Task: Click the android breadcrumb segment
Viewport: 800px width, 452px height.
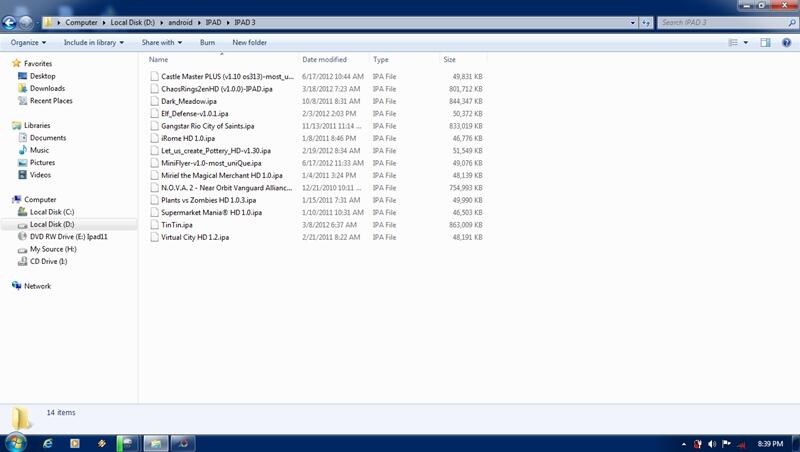Action: click(x=180, y=22)
